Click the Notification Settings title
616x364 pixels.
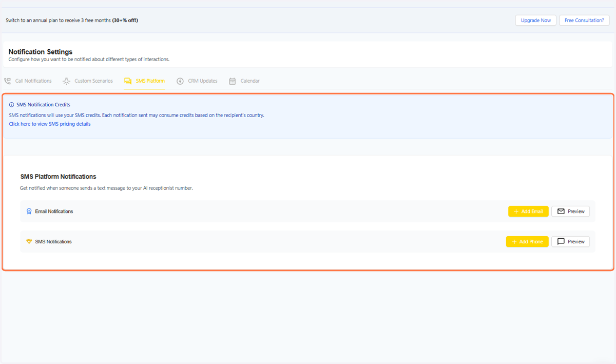[x=41, y=52]
